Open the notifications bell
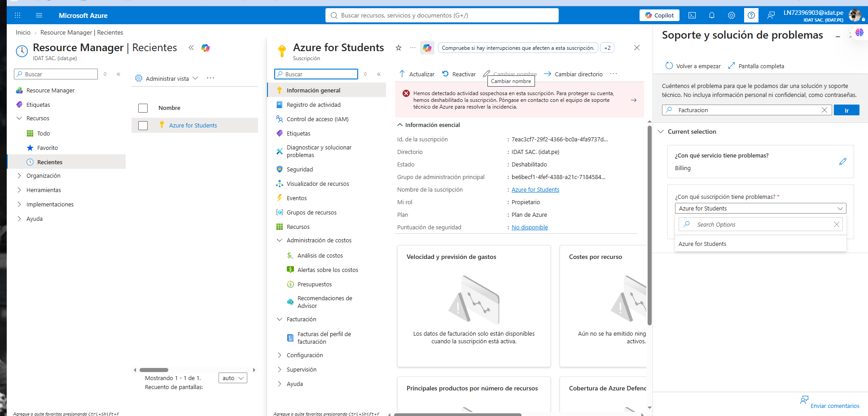 (x=712, y=15)
